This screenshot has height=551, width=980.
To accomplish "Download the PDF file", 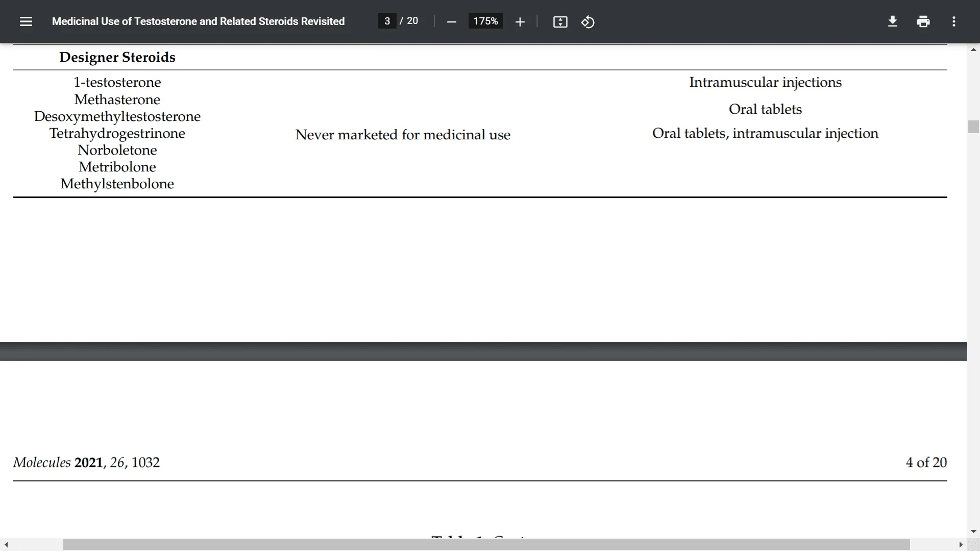I will click(892, 21).
